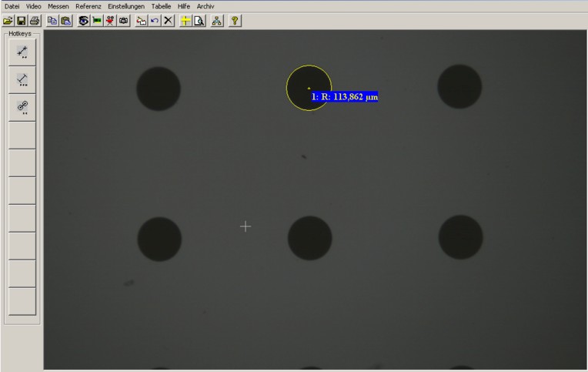The height and width of the screenshot is (372, 588).
Task: Open the Datei menu
Action: pos(12,6)
